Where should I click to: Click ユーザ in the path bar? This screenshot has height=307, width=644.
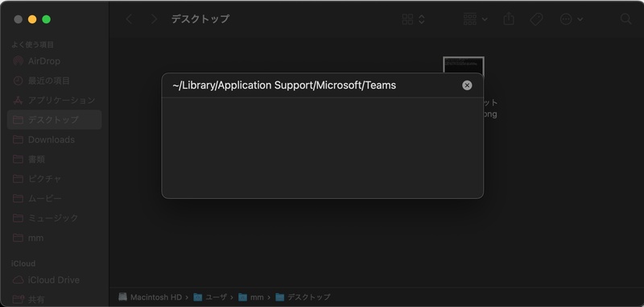pyautogui.click(x=210, y=297)
